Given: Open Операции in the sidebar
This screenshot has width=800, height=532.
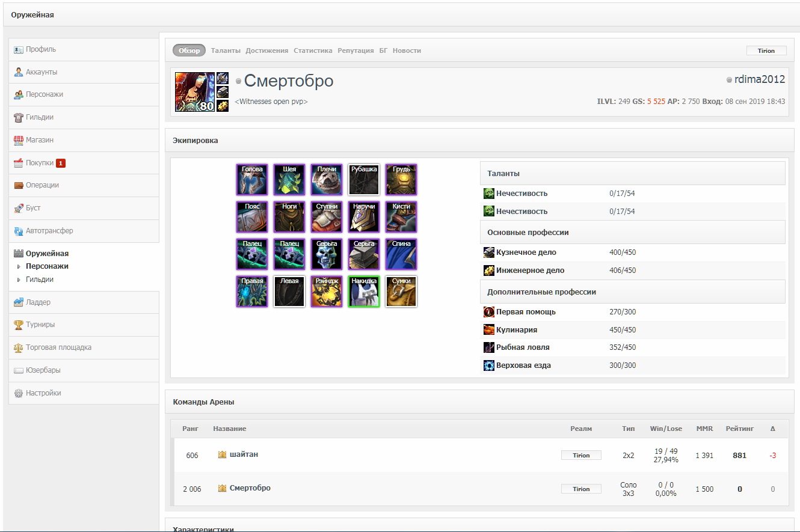Looking at the screenshot, I should (84, 185).
